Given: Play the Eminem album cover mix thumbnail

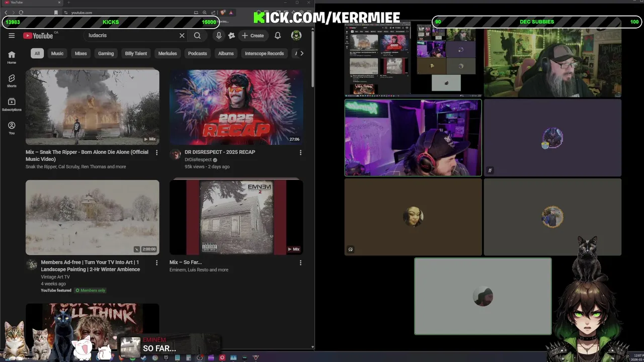Looking at the screenshot, I should pos(236,217).
